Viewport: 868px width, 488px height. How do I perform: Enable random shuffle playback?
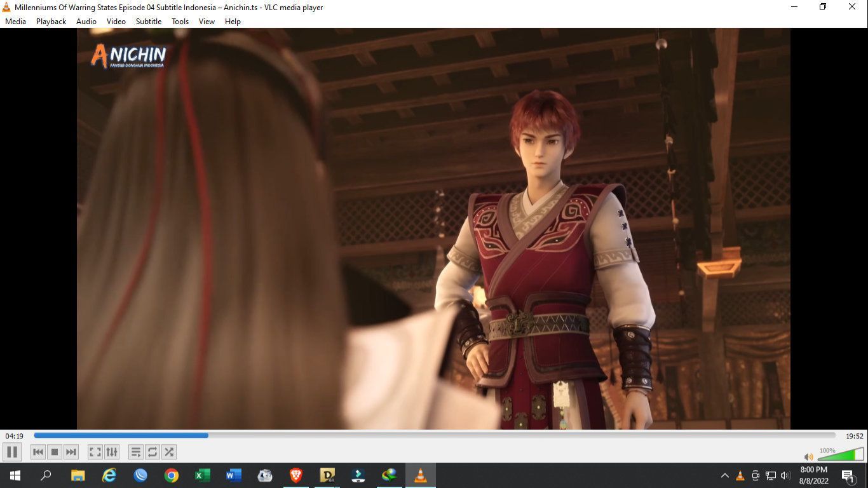(x=169, y=452)
